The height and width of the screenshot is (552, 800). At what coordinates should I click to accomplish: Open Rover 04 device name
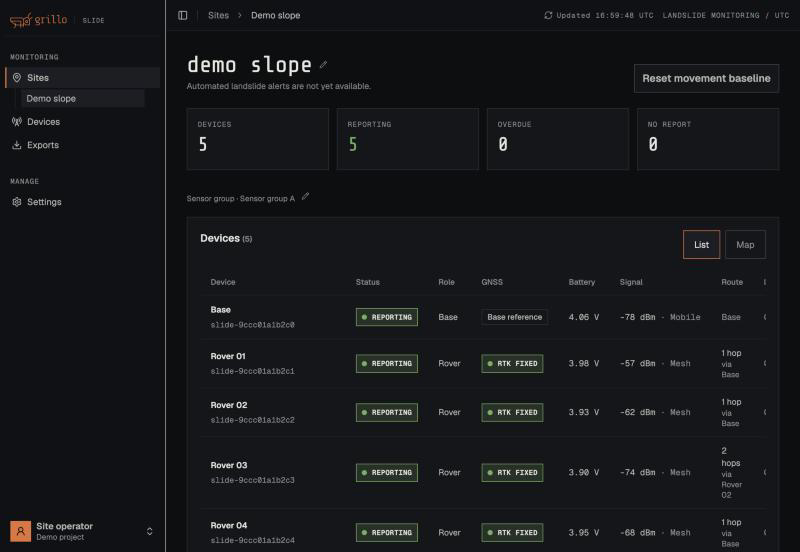pos(229,525)
